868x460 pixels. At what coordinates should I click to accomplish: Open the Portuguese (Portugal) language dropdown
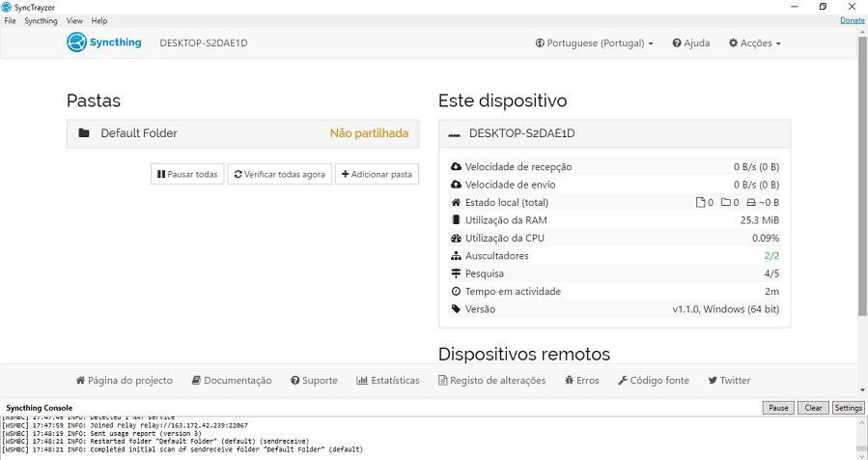click(594, 43)
